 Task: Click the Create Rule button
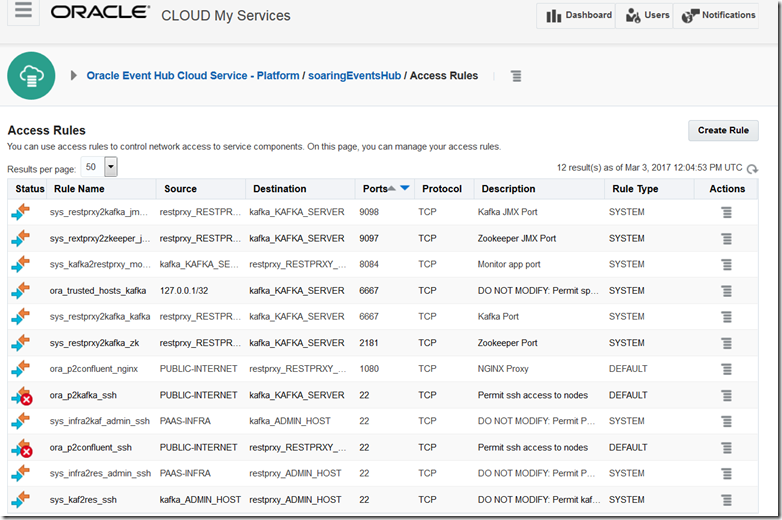[723, 130]
